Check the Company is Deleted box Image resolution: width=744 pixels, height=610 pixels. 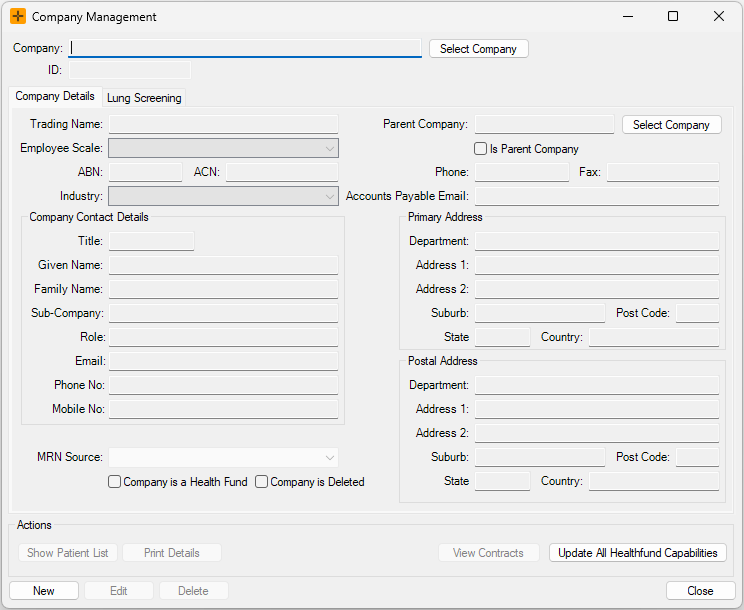tap(262, 482)
